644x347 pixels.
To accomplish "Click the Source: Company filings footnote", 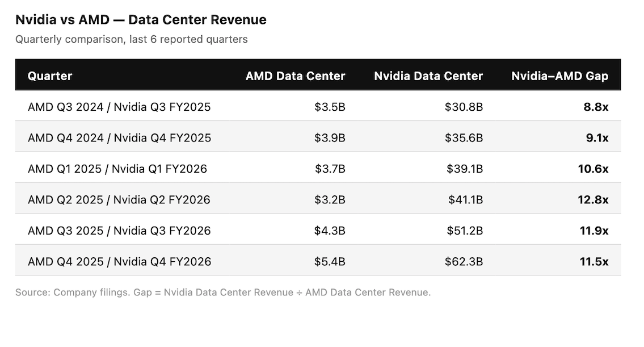I will pyautogui.click(x=223, y=293).
